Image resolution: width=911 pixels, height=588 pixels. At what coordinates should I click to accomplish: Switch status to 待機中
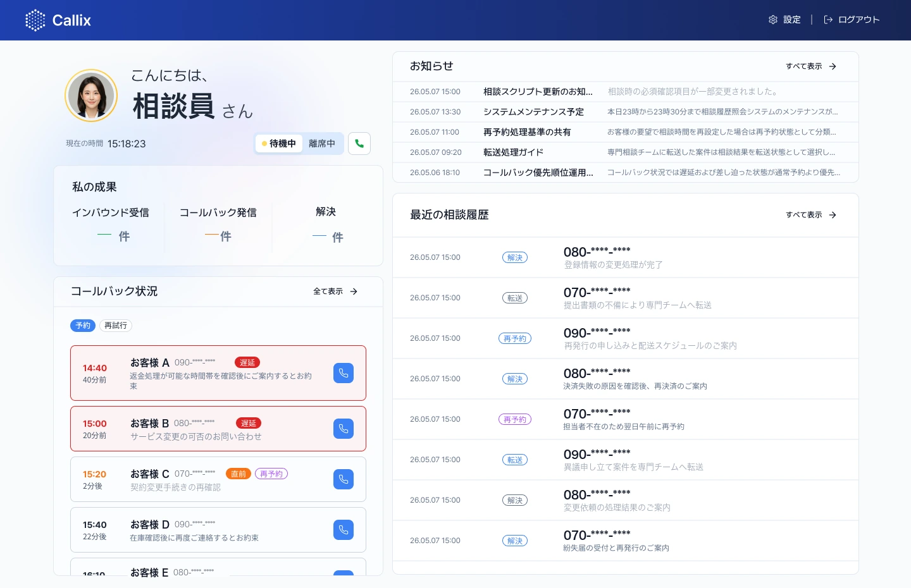pyautogui.click(x=279, y=144)
